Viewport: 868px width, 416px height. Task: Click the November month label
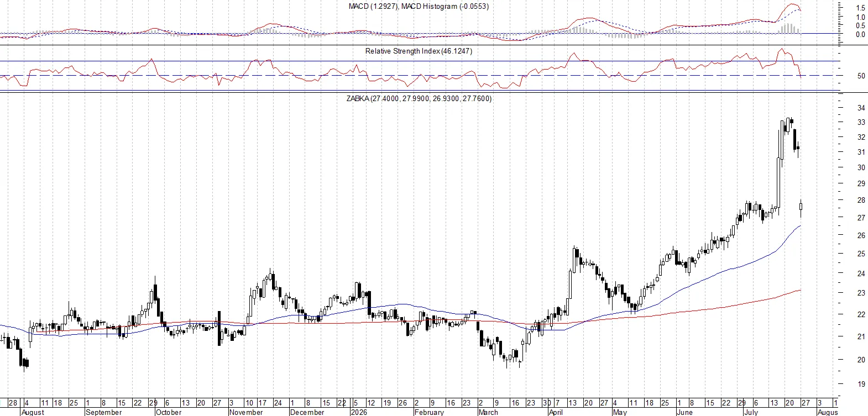click(x=246, y=412)
